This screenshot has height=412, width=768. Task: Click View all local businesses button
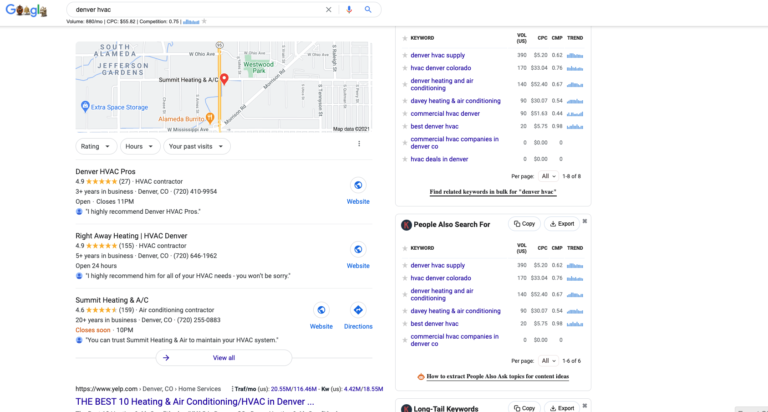pos(224,358)
